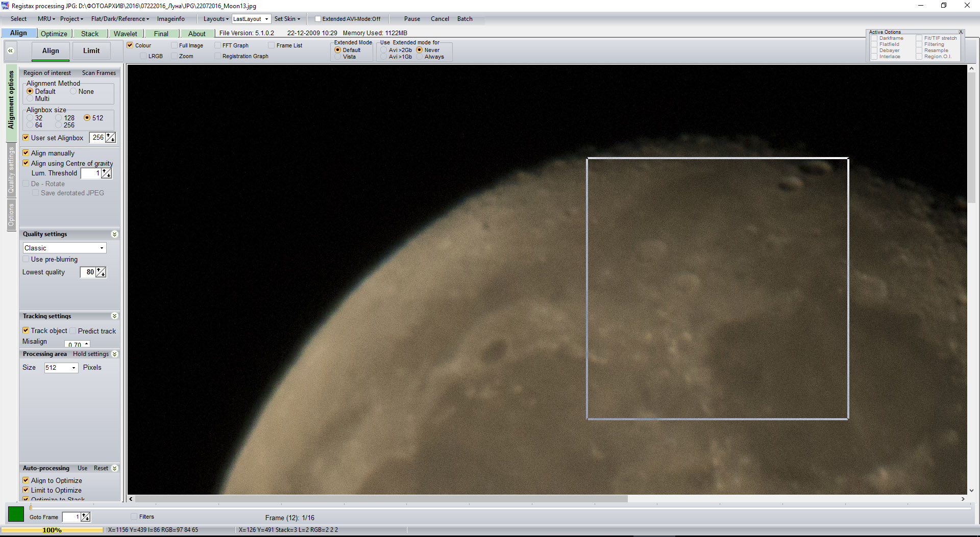Click the Lowest quality spinner arrows

101,272
